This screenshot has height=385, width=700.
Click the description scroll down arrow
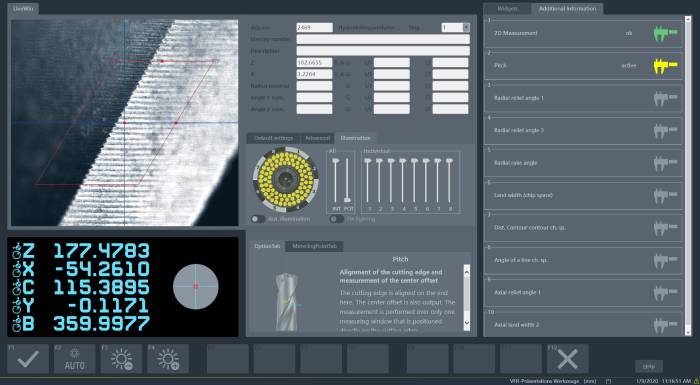pyautogui.click(x=467, y=323)
